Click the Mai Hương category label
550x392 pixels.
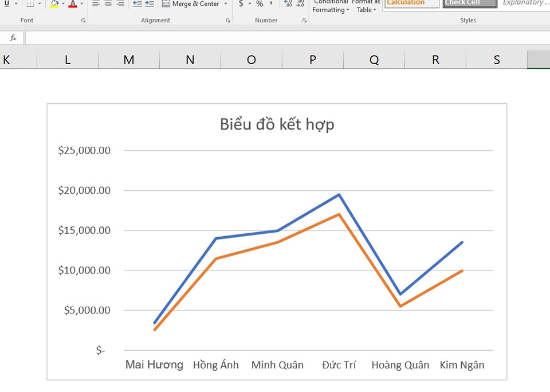pos(154,365)
